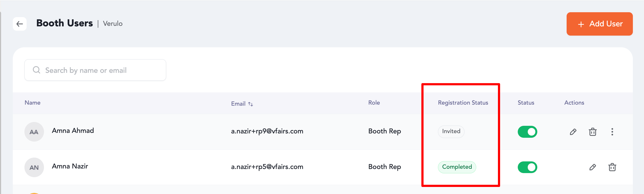The height and width of the screenshot is (194, 644).
Task: Click into the Search by name or email field
Action: (95, 70)
